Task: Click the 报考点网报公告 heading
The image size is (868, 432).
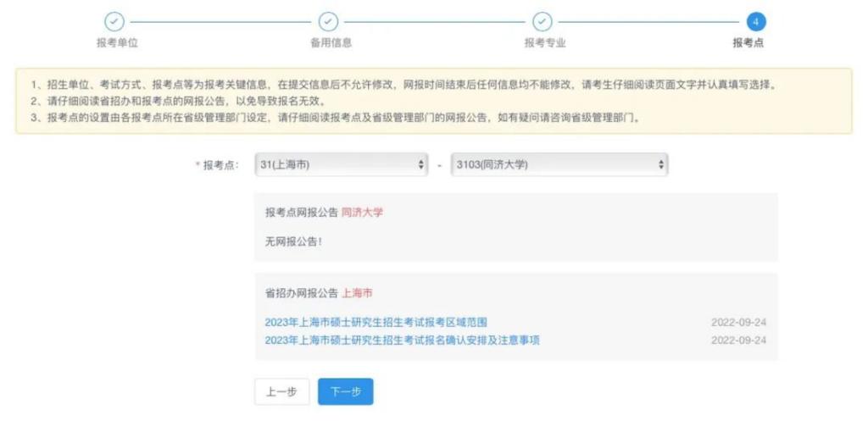Action: point(301,212)
